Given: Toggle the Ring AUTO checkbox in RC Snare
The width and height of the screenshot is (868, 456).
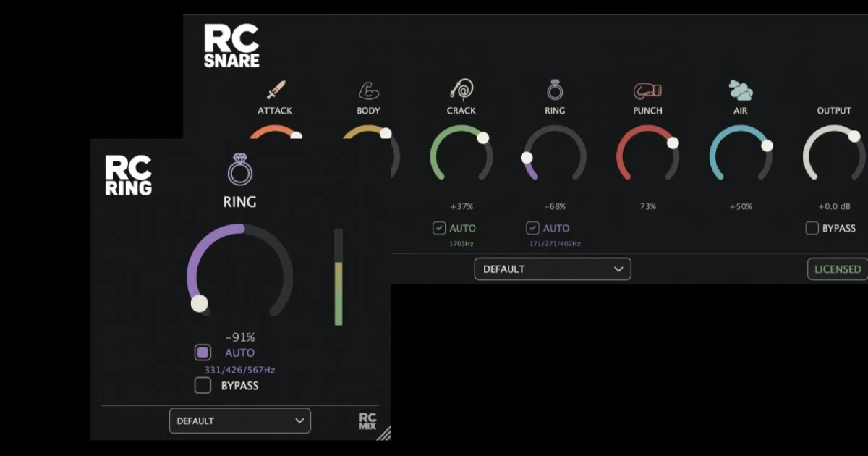Looking at the screenshot, I should pyautogui.click(x=532, y=228).
